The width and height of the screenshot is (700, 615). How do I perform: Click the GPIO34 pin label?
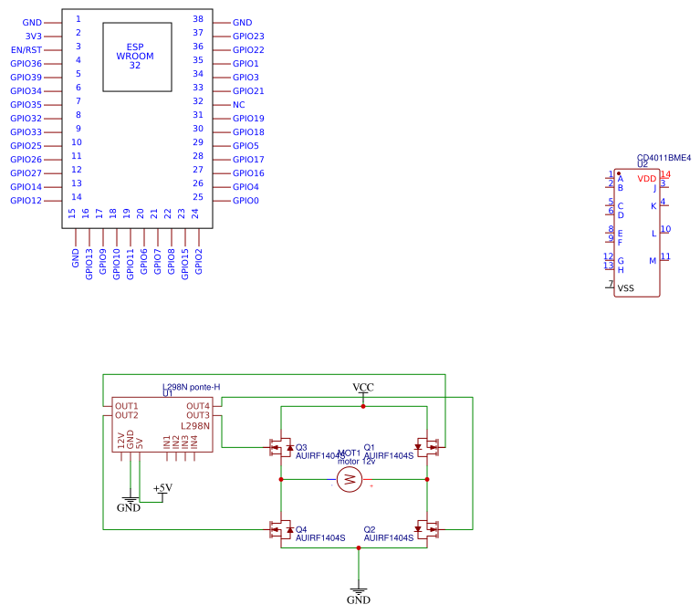(26, 91)
